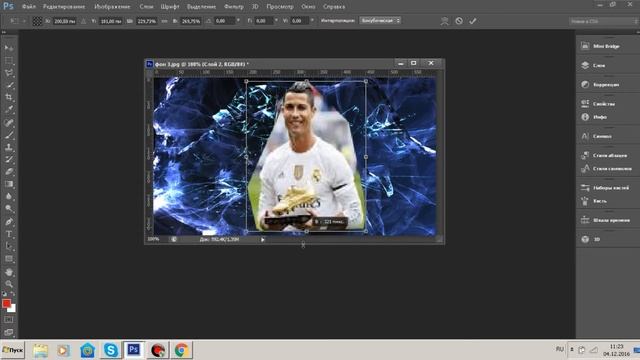Select the Horizontal Type tool
Viewport: 640px width, 360px height.
(9, 234)
